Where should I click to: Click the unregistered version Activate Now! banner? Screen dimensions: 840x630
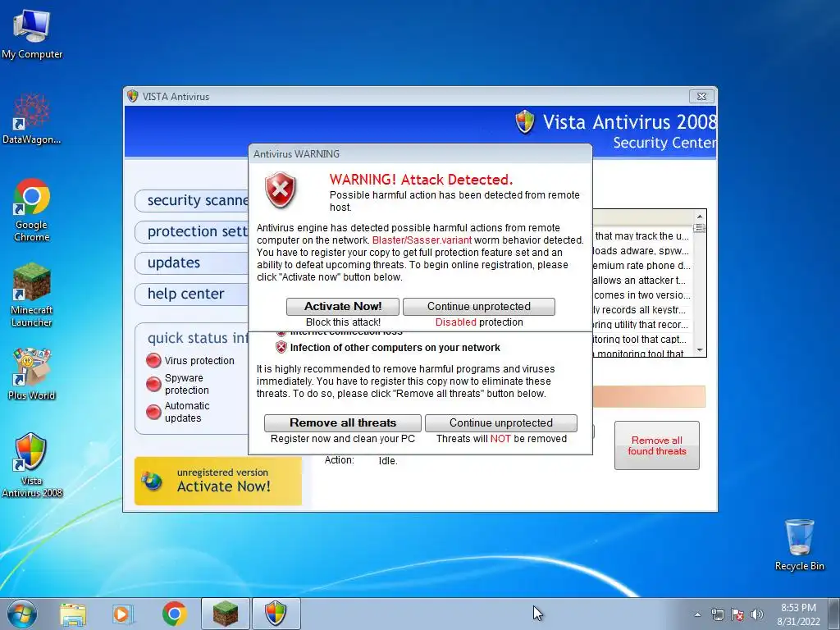click(x=218, y=481)
